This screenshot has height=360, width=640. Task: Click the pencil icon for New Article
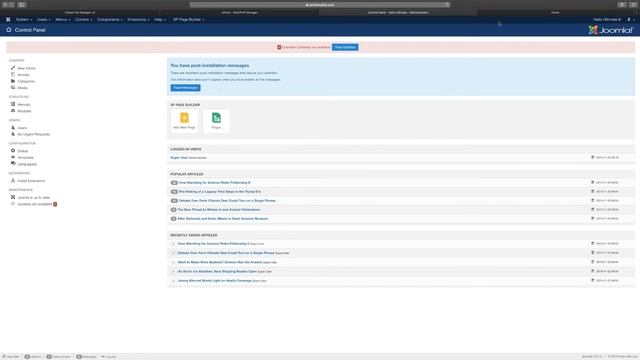[x=13, y=68]
